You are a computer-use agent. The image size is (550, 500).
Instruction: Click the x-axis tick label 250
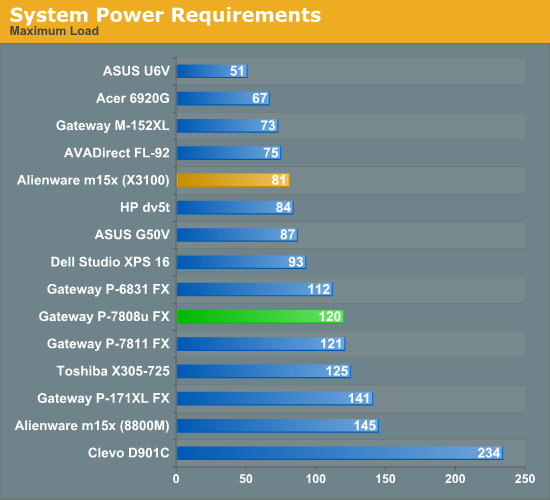pyautogui.click(x=525, y=479)
